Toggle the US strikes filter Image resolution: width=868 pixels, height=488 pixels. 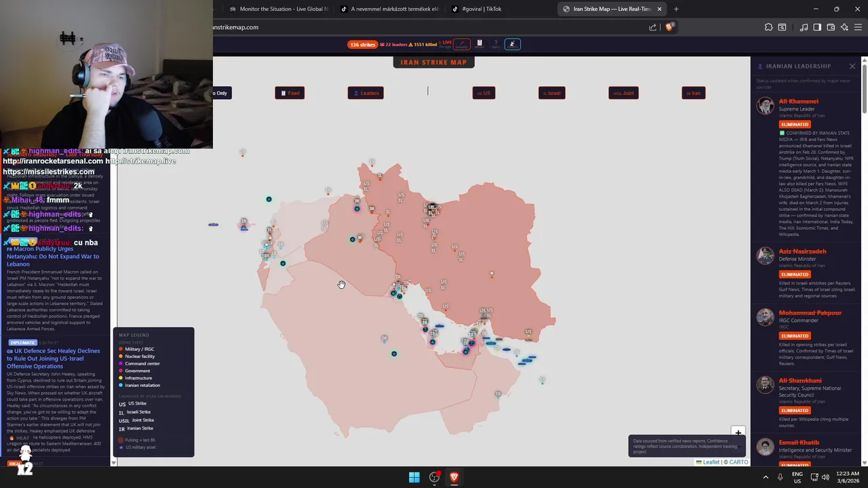tap(484, 93)
